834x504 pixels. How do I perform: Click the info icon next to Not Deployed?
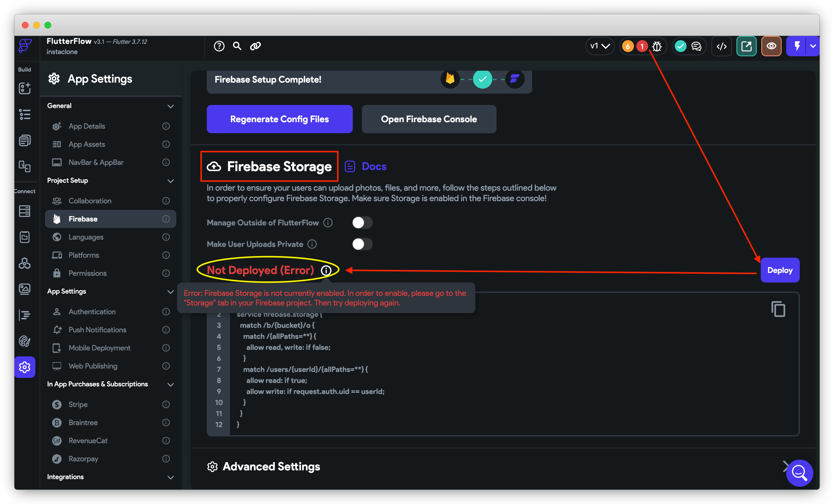click(x=326, y=270)
